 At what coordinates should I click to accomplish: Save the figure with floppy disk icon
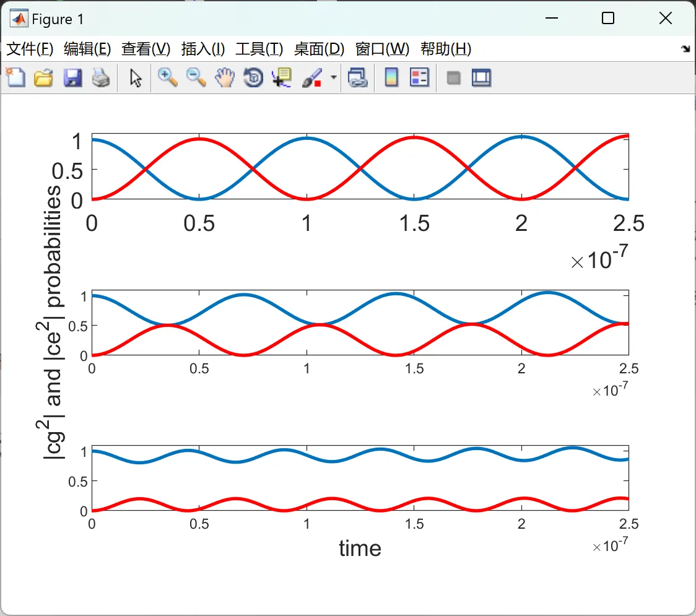click(72, 78)
